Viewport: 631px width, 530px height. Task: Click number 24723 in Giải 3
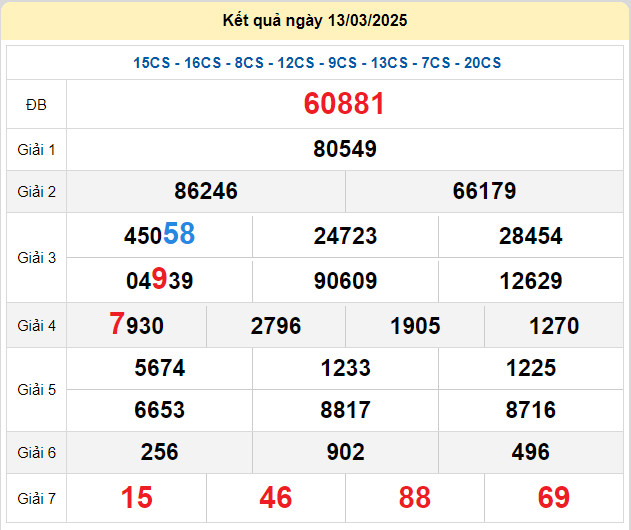point(345,236)
